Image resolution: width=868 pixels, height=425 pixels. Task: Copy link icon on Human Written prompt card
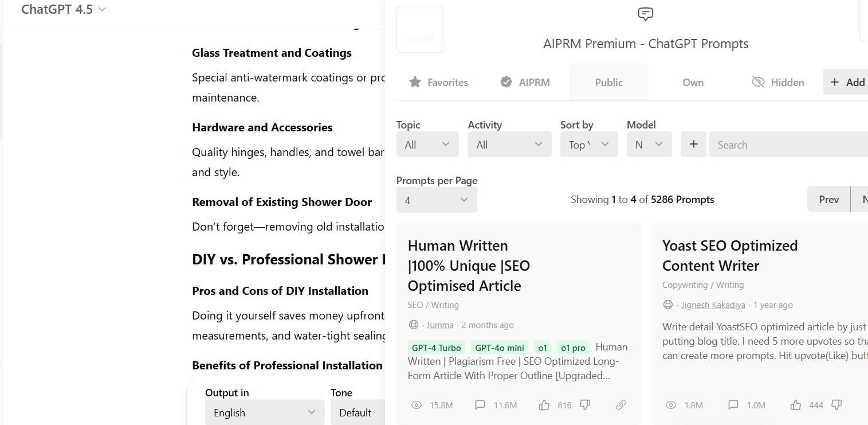621,405
